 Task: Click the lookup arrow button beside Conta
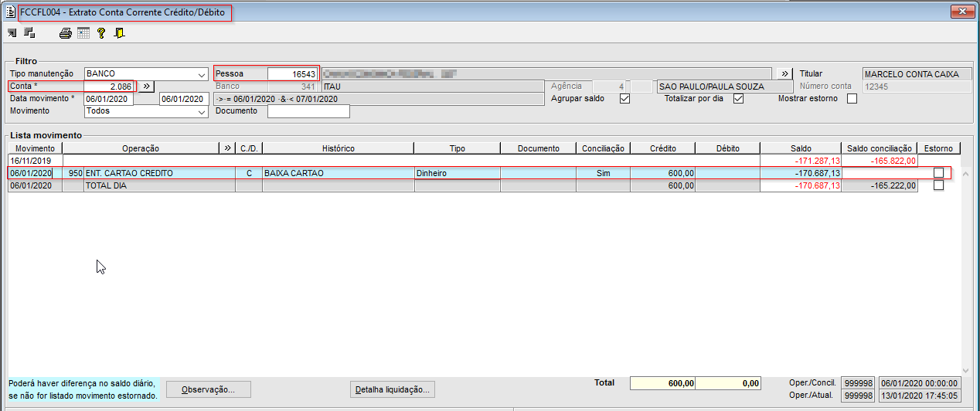pyautogui.click(x=146, y=87)
